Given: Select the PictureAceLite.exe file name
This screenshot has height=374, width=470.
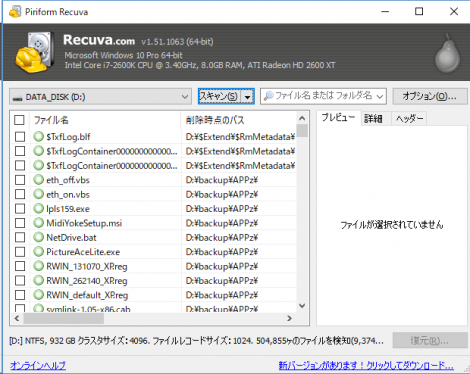Looking at the screenshot, I should [83, 252].
